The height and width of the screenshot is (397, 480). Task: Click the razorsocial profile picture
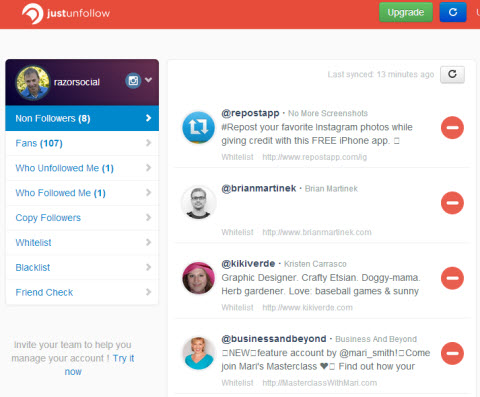(32, 83)
